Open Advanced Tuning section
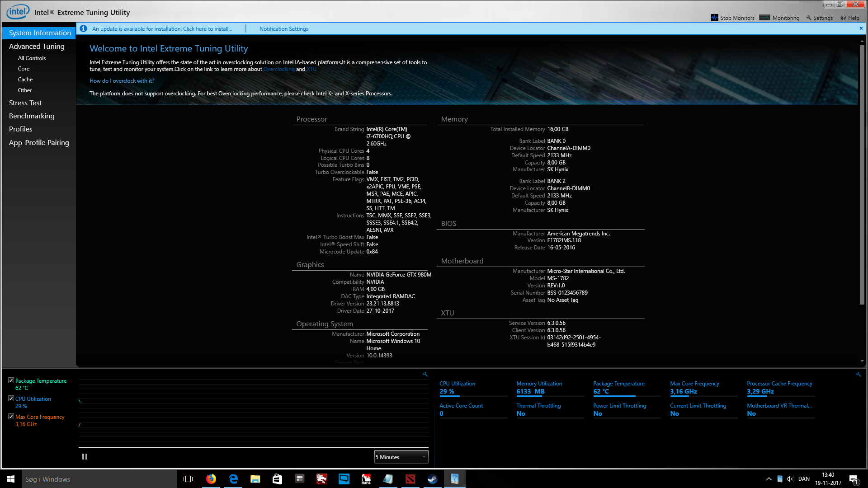The width and height of the screenshot is (868, 488). [37, 46]
